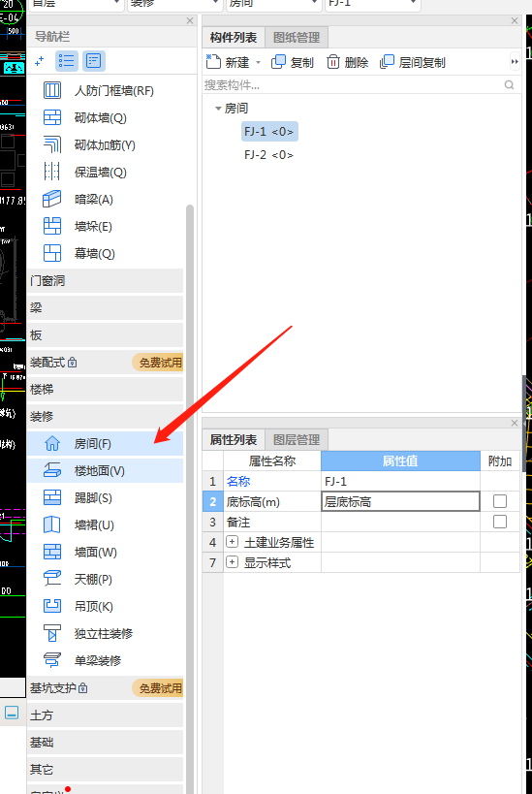The width and height of the screenshot is (532, 794).
Task: Switch navigation to list view icon
Action: pyautogui.click(x=66, y=61)
